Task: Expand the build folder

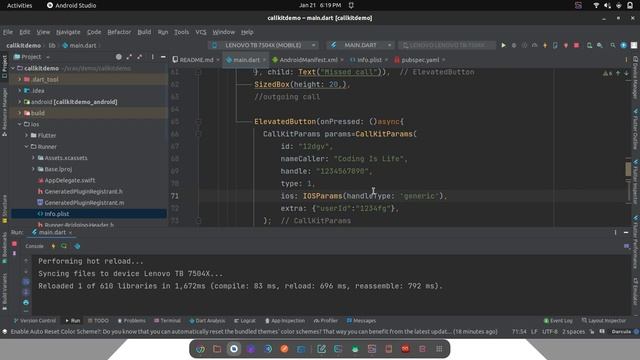Action: pos(20,113)
